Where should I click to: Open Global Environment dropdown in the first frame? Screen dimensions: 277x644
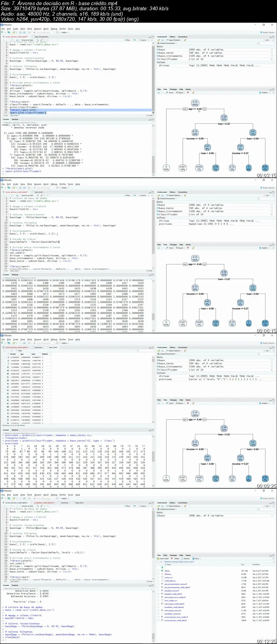167,43
